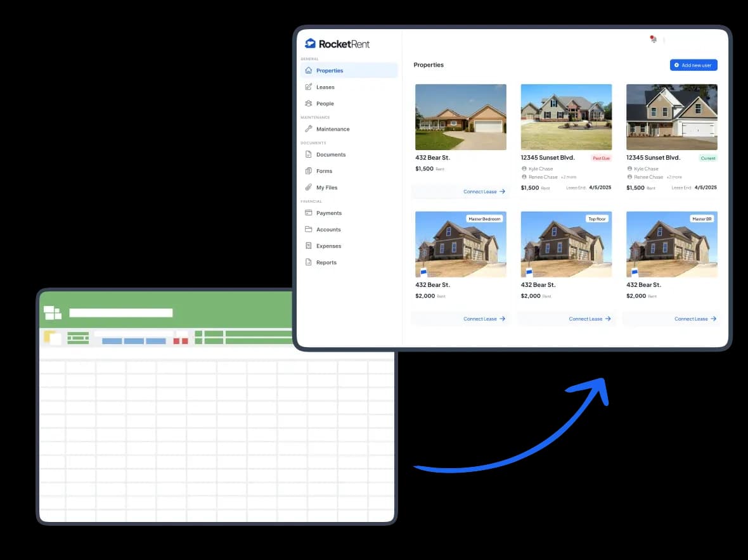Image resolution: width=748 pixels, height=560 pixels.
Task: Select the Payments icon under Financial
Action: pyautogui.click(x=309, y=213)
